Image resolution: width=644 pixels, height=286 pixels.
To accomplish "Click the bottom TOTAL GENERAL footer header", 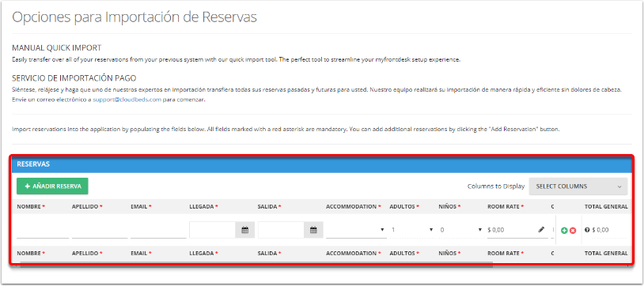I will point(606,253).
